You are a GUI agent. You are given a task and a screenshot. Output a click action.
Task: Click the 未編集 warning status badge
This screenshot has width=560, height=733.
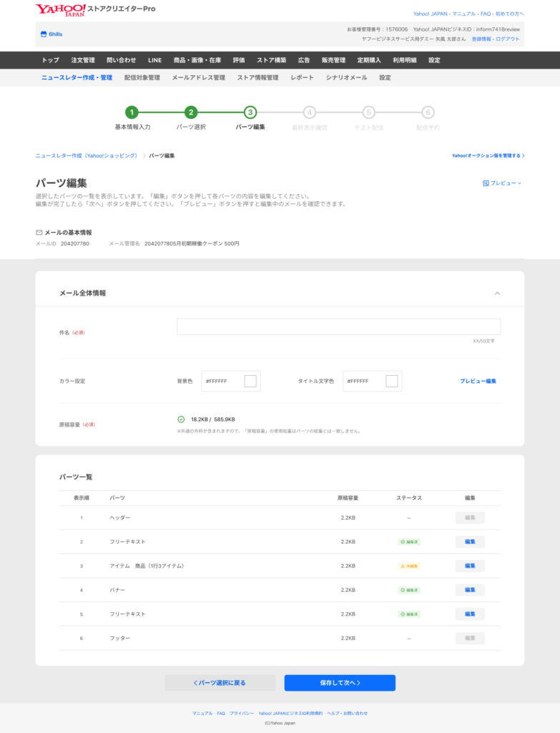pos(409,565)
